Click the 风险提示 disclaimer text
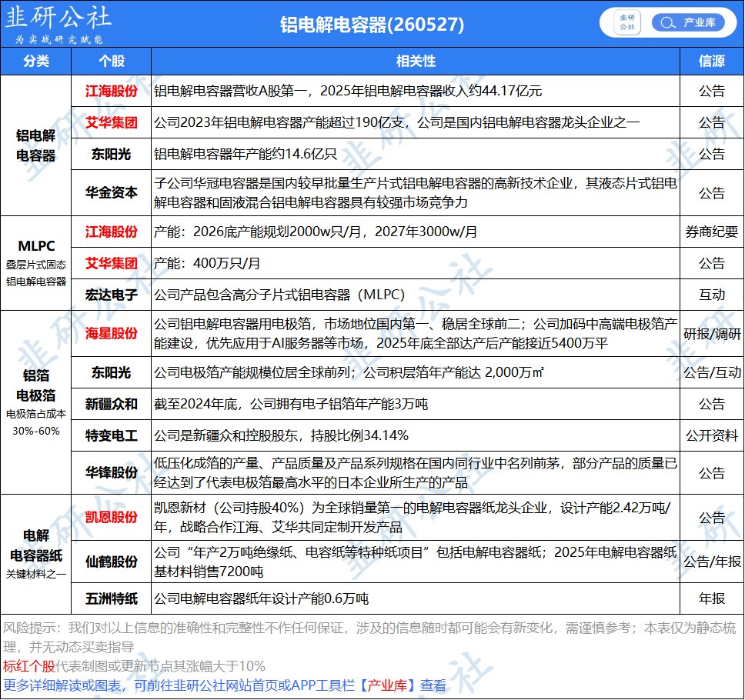This screenshot has width=745, height=700. 369,638
